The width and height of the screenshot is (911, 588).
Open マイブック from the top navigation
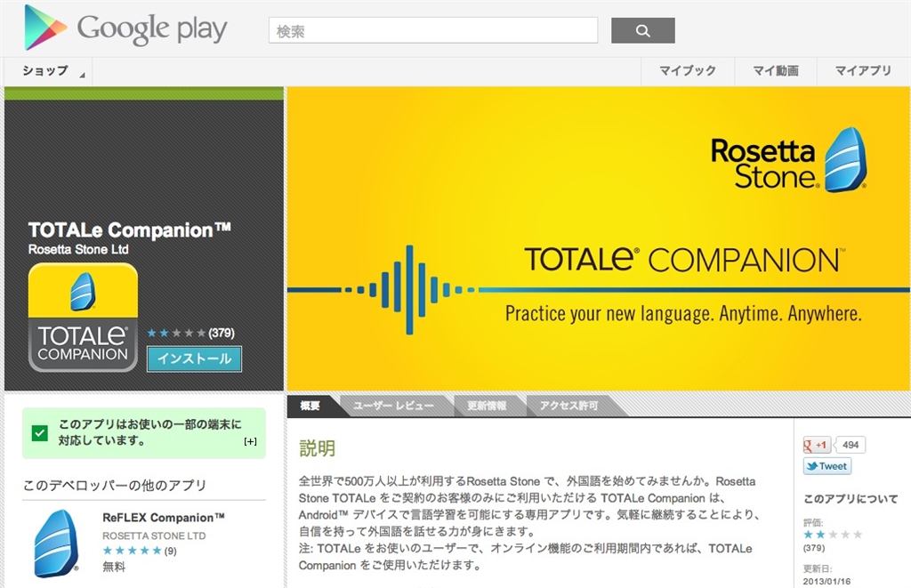[x=688, y=71]
